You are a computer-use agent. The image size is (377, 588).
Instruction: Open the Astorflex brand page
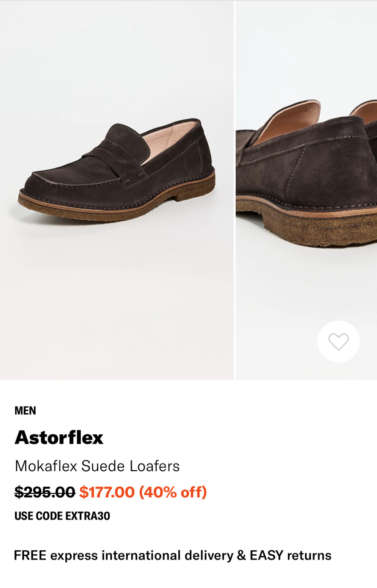point(59,437)
